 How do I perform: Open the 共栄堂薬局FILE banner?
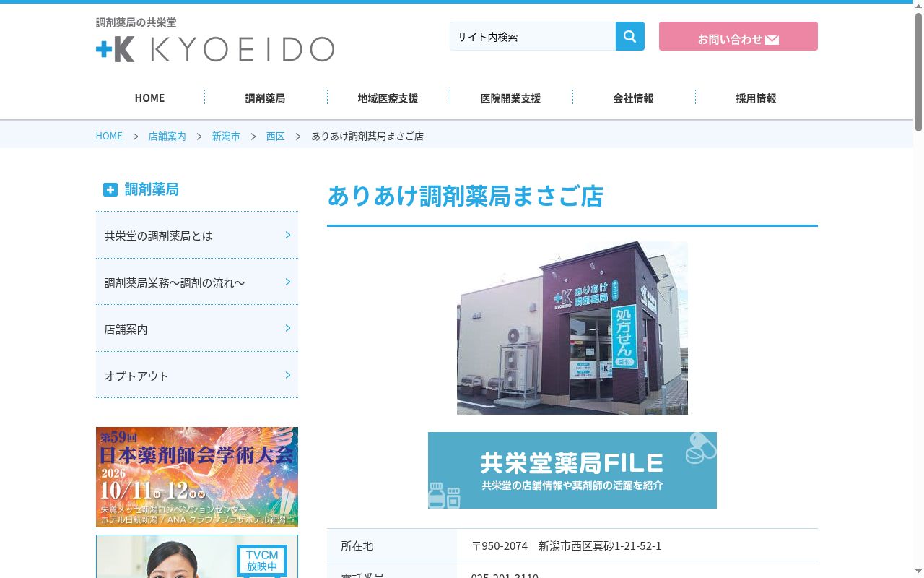(x=572, y=470)
